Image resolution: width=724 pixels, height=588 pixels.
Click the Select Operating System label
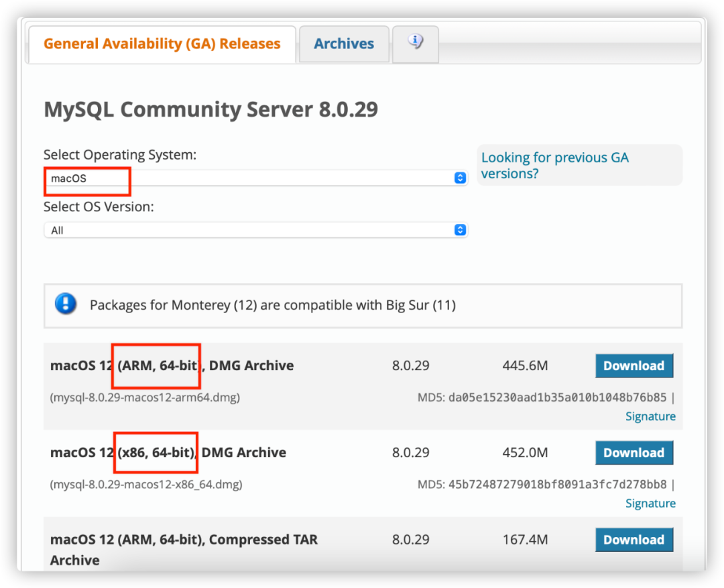coord(120,155)
